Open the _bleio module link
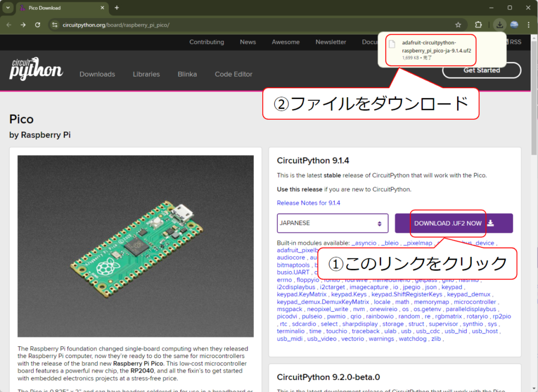Image resolution: width=538 pixels, height=392 pixels. (390, 243)
